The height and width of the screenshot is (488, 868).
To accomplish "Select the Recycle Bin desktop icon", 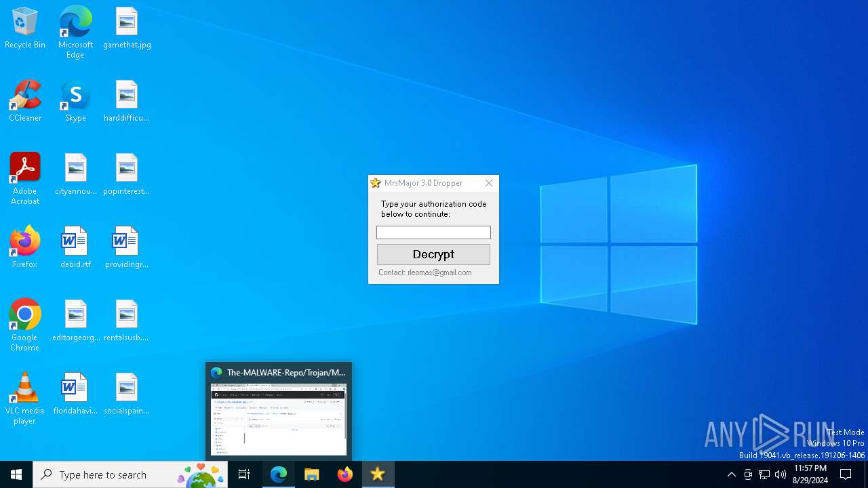I will click(25, 28).
